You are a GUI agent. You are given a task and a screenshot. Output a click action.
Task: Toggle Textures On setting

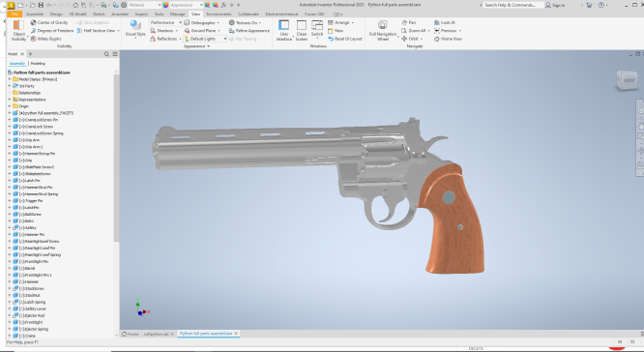[x=245, y=22]
